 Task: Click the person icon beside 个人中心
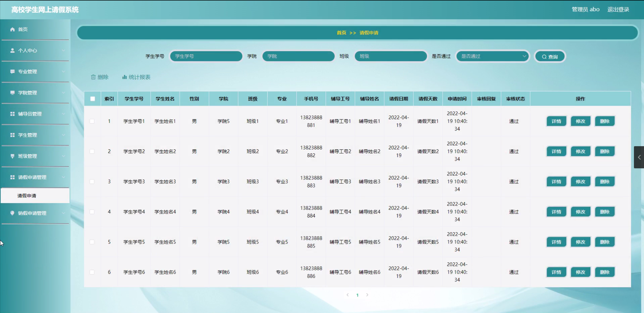point(12,51)
